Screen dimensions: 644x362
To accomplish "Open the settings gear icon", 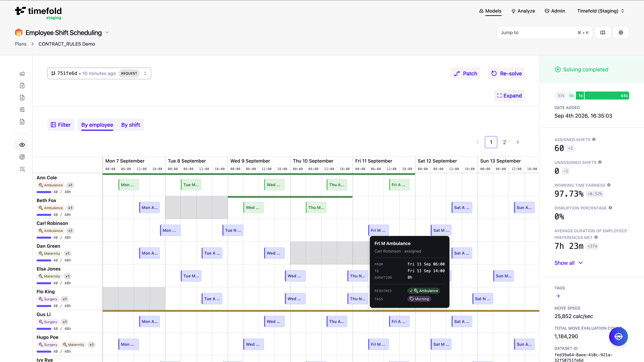I will [621, 33].
